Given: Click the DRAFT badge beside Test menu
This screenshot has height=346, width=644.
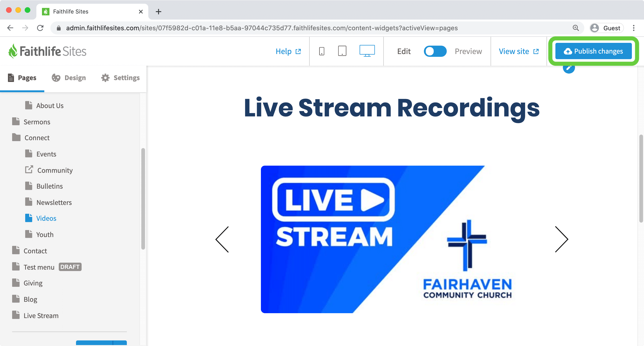Looking at the screenshot, I should tap(70, 267).
